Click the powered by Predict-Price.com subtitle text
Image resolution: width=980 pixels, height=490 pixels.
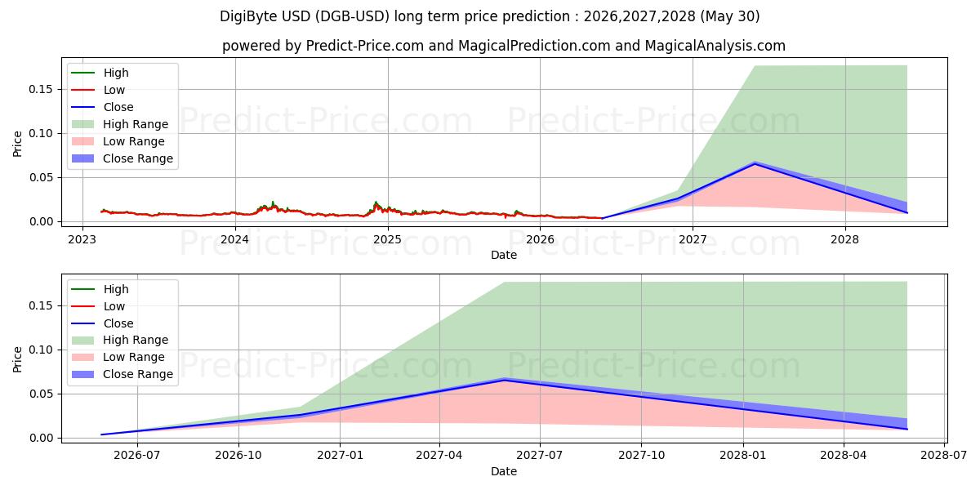pyautogui.click(x=323, y=47)
